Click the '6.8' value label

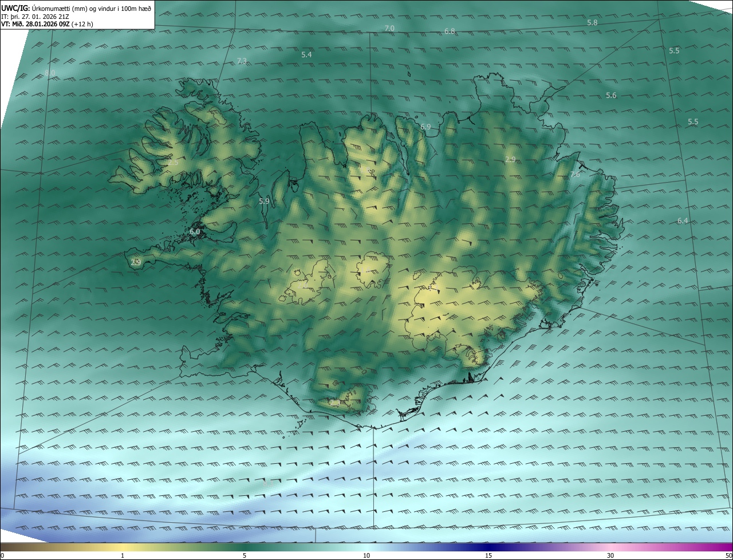pyautogui.click(x=450, y=31)
